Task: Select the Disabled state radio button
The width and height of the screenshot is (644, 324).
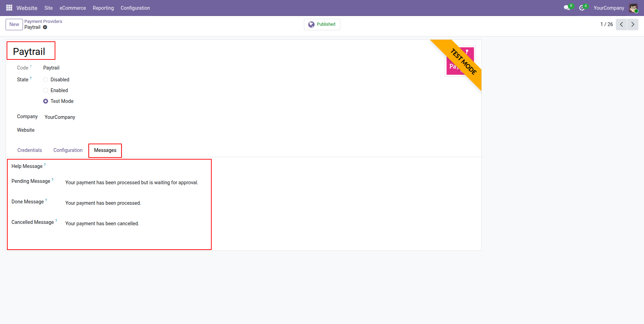Action: click(x=46, y=80)
